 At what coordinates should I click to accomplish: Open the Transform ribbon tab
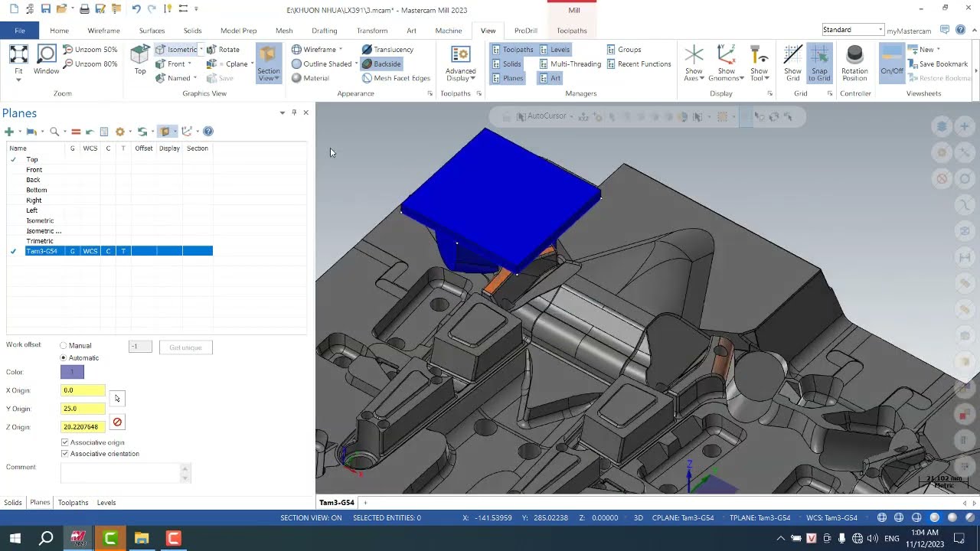tap(372, 31)
